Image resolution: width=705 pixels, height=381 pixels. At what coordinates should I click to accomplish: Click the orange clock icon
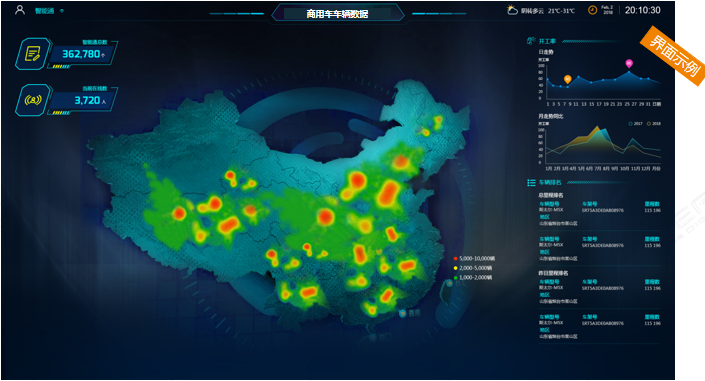click(593, 10)
